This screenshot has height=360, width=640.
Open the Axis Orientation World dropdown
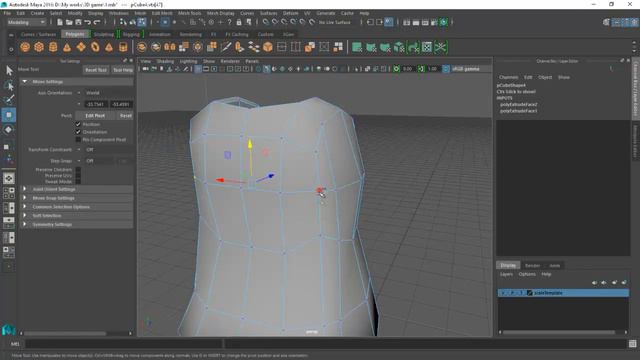coord(104,93)
